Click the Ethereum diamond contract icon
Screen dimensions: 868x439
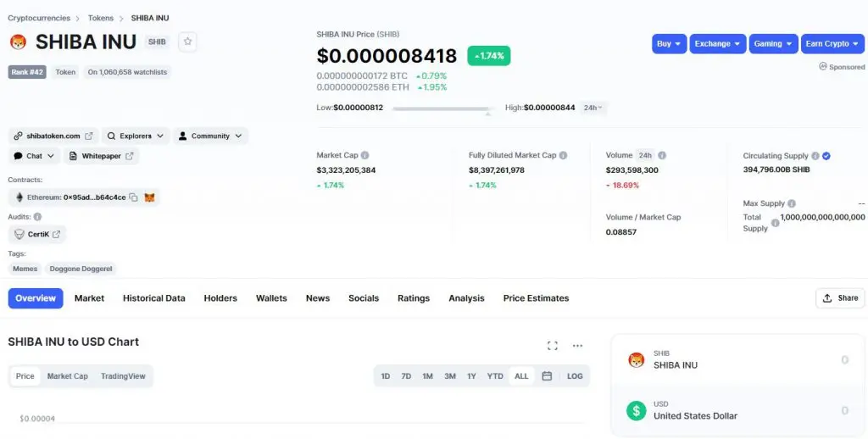(19, 197)
